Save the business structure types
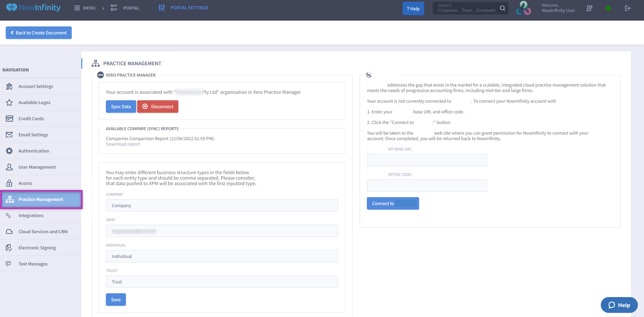 point(116,299)
